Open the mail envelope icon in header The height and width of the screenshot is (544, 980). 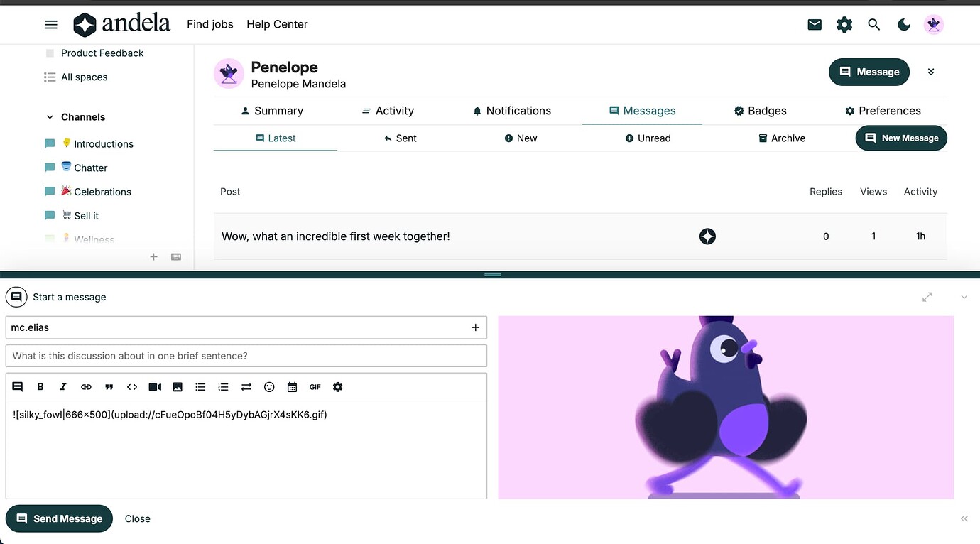815,24
